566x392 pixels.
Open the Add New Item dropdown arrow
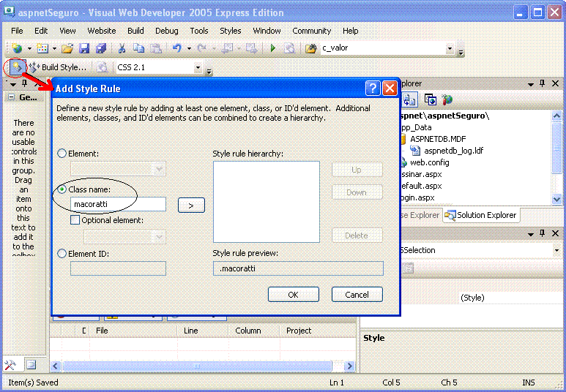coord(54,48)
